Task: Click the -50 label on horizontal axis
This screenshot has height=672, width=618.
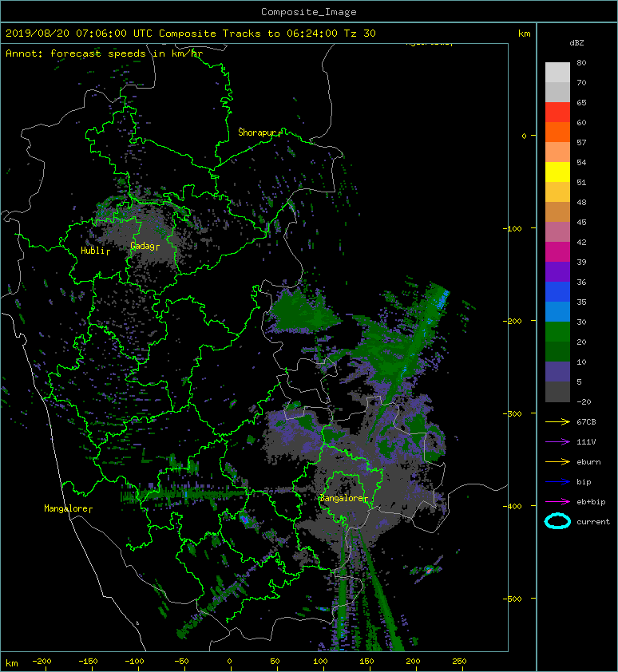Action: [x=181, y=662]
